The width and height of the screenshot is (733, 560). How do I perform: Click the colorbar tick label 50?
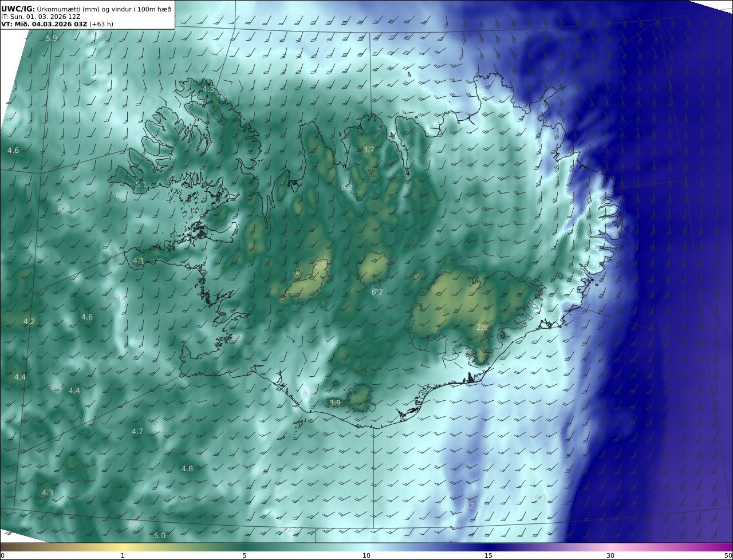click(728, 555)
